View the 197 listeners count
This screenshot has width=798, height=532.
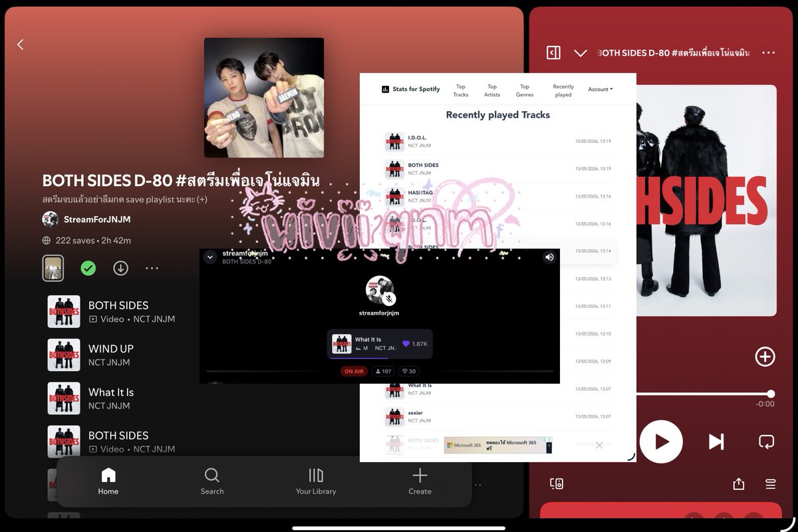point(383,371)
